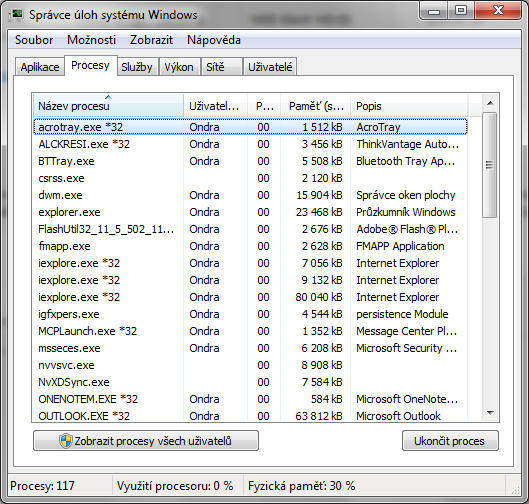Click the Procesy: 117 status entry
Viewport: 529px width, 504px height.
(43, 486)
